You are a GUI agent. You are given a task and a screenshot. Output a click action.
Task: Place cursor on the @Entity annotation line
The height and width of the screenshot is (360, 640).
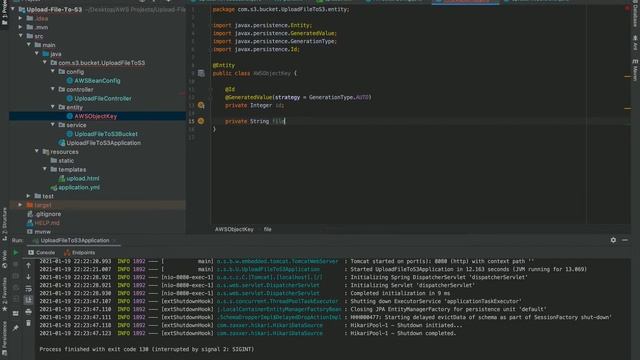click(224, 65)
